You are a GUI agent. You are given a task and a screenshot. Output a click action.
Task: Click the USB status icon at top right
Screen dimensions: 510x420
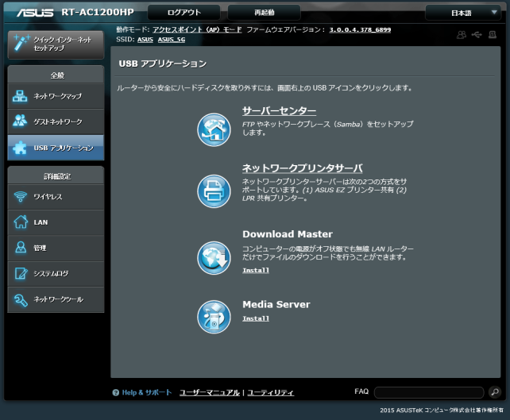[477, 34]
